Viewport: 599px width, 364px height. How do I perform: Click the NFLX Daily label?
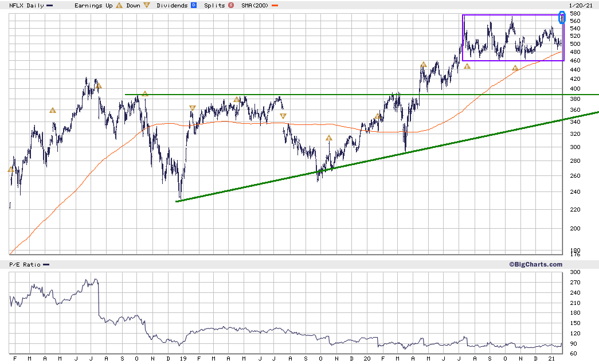(27, 5)
